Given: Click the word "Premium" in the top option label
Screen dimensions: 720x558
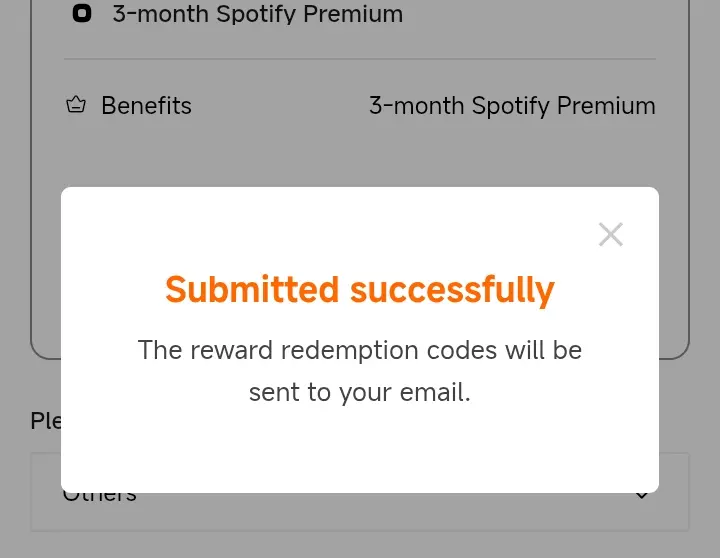Looking at the screenshot, I should (x=353, y=13).
